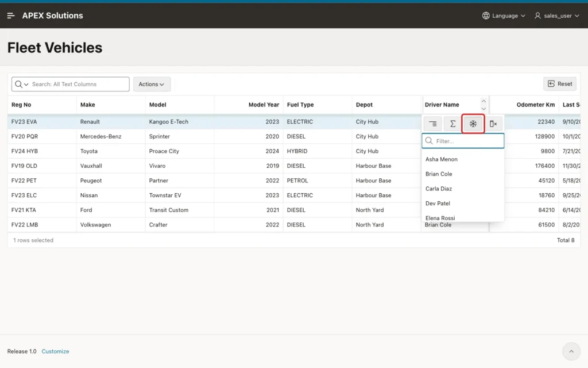Click the sales_user profile icon
588x368 pixels.
(x=537, y=16)
